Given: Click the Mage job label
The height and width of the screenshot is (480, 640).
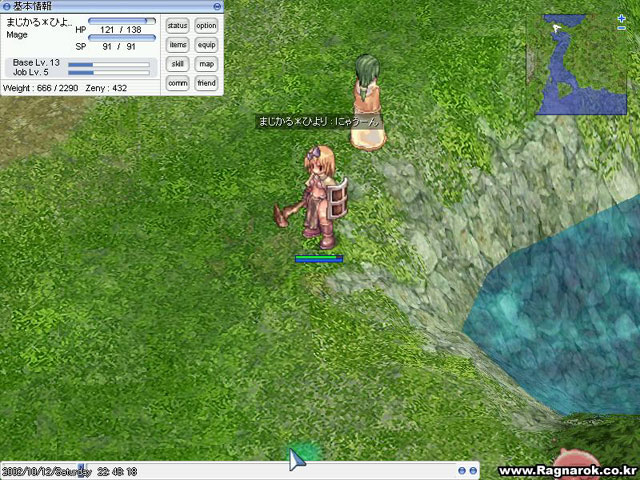Looking at the screenshot, I should click(17, 35).
